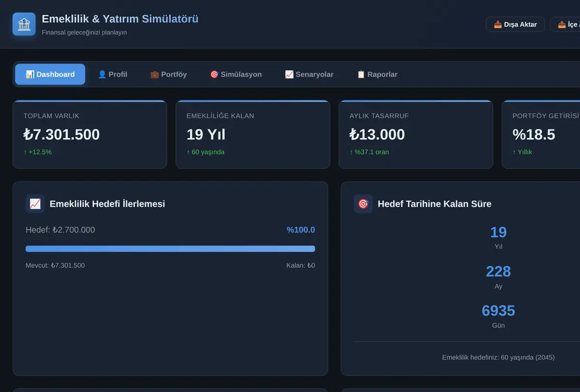Click the '+12.5%' change indicator
Viewport: 580px width, 392px height.
tap(38, 152)
